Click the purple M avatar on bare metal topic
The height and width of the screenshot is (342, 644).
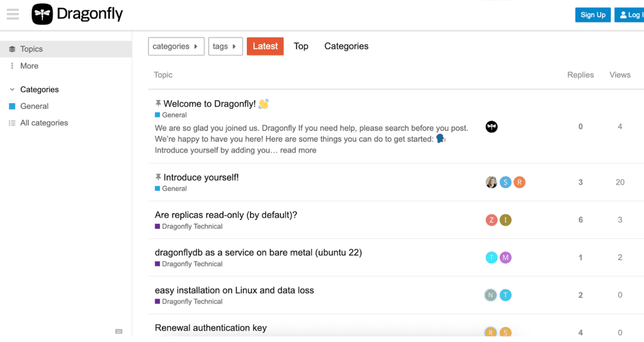point(506,257)
